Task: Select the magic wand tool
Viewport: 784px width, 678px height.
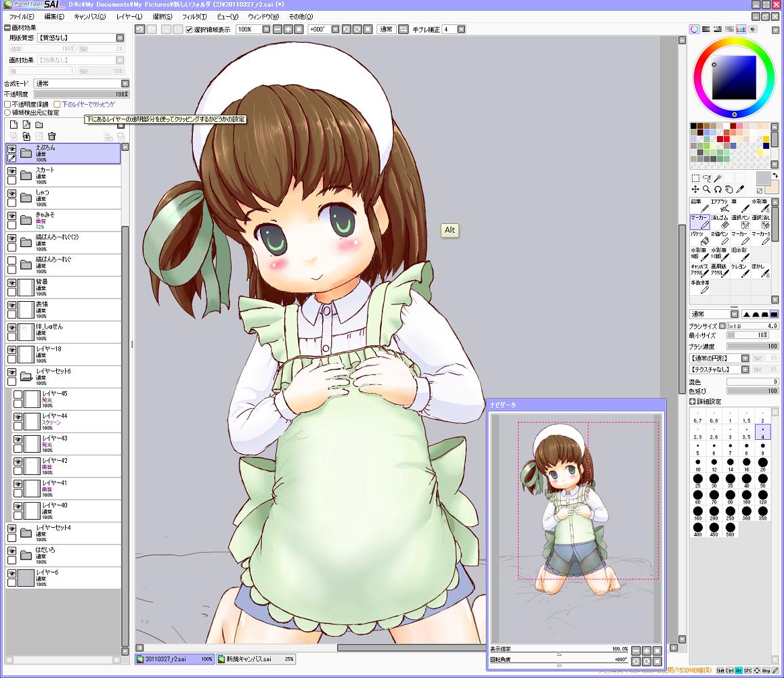Action: click(718, 179)
